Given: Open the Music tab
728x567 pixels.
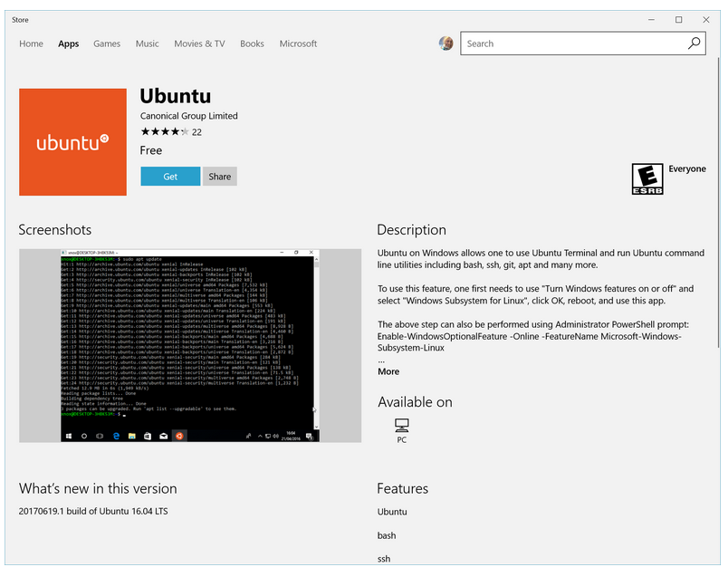Looking at the screenshot, I should click(x=148, y=43).
